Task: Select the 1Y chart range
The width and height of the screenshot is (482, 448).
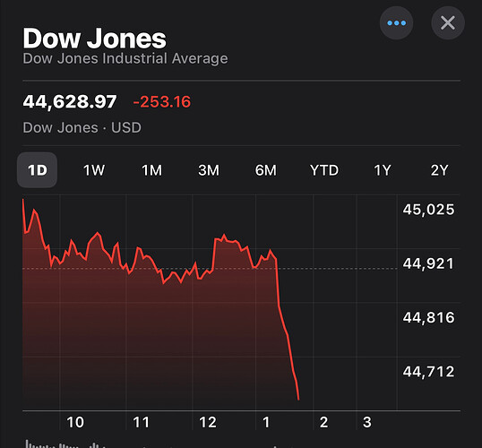Action: (382, 170)
